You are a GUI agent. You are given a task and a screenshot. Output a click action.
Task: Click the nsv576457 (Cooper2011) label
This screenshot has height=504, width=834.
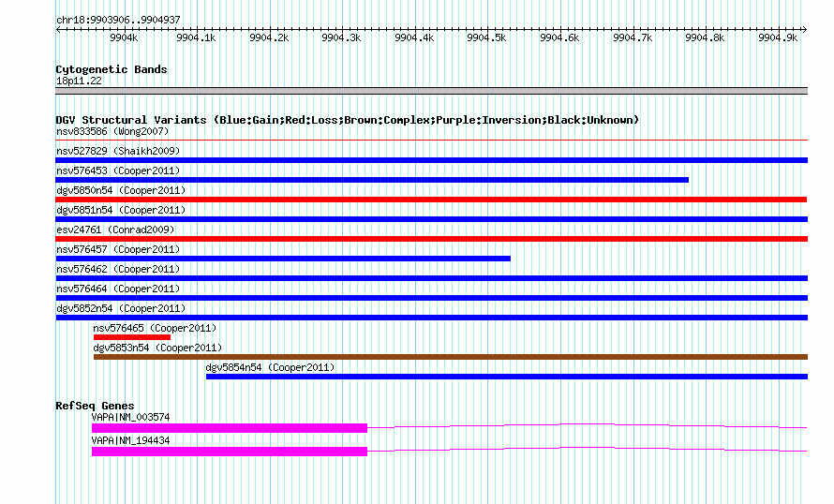point(118,249)
